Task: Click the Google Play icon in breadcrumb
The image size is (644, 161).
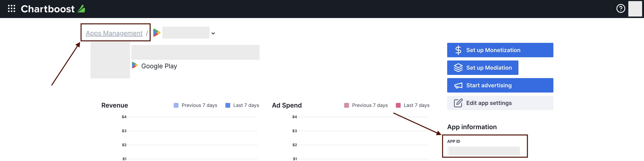Action: click(157, 33)
